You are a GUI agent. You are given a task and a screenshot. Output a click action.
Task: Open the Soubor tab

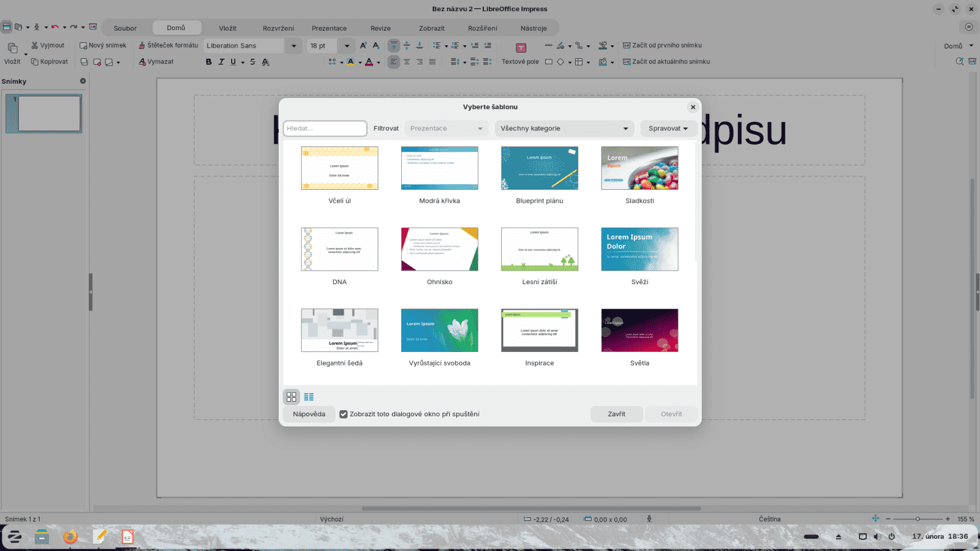pyautogui.click(x=125, y=28)
